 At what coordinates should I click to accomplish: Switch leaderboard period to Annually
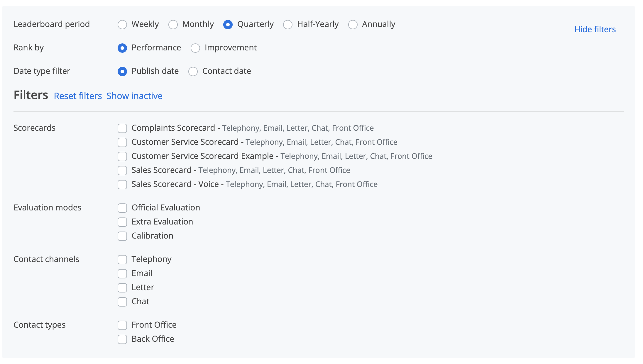point(353,25)
